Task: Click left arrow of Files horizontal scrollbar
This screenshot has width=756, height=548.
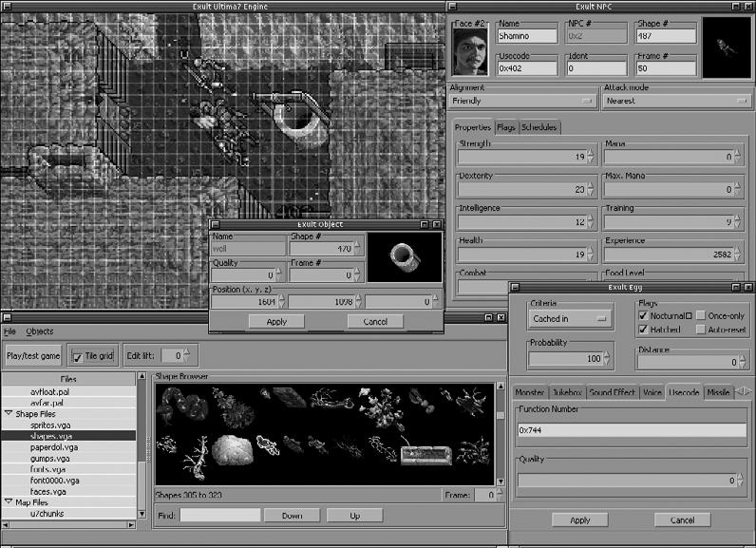Action: (x=6, y=525)
